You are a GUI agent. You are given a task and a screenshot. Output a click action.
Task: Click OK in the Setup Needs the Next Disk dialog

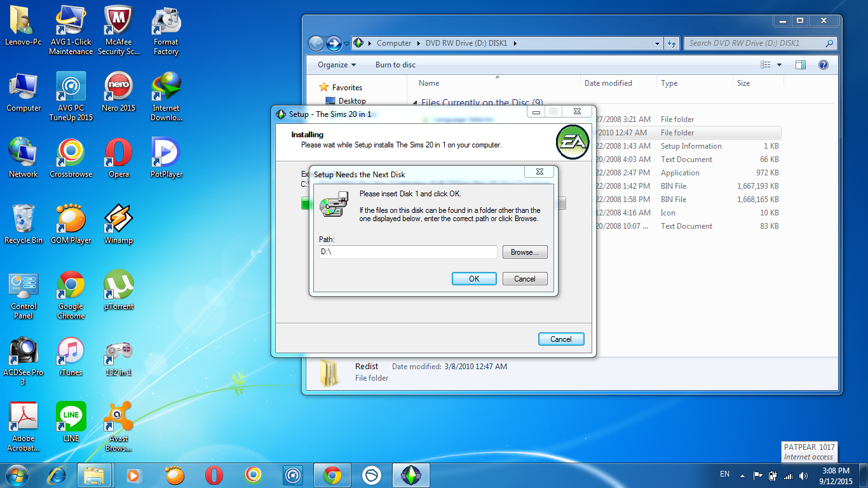[474, 279]
